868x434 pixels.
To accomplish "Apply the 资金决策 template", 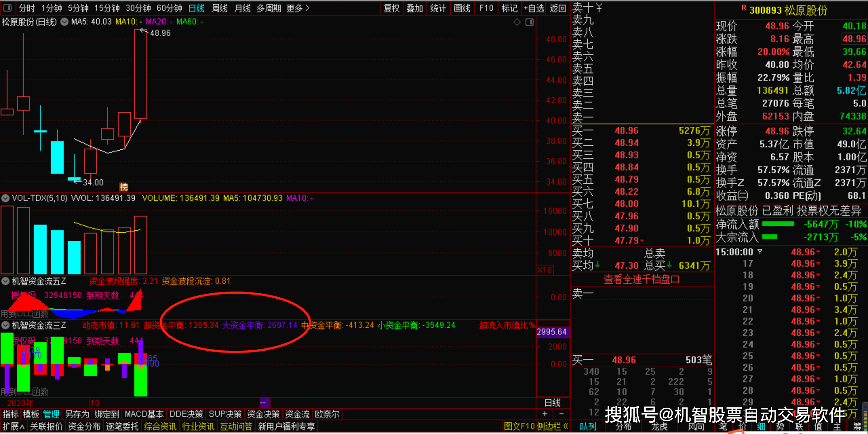I will click(x=264, y=414).
